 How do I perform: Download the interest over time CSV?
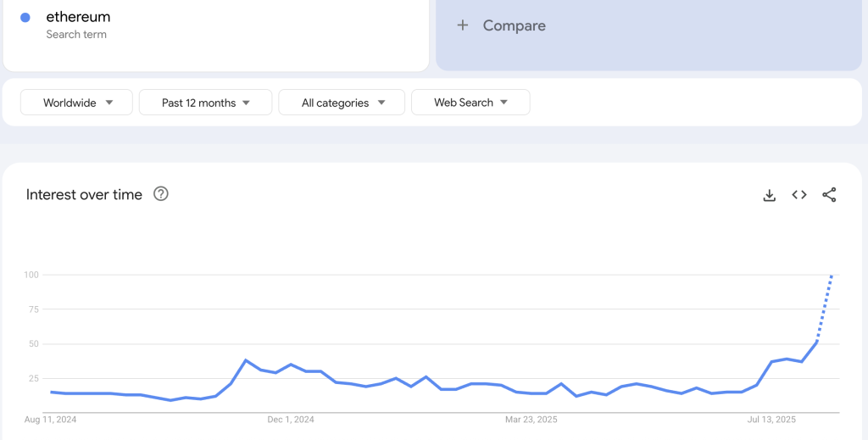(x=770, y=195)
